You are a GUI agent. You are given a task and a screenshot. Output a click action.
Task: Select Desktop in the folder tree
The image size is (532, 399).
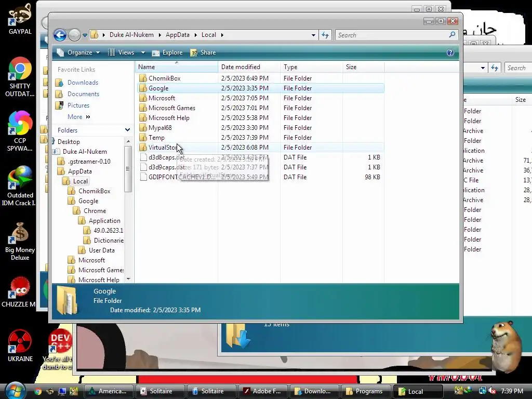coord(69,142)
